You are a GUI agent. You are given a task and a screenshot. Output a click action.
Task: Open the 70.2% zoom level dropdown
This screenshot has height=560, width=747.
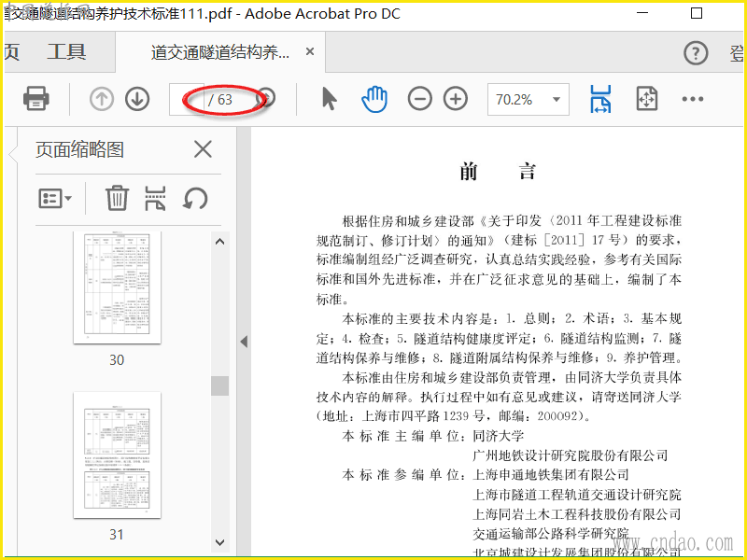pyautogui.click(x=556, y=100)
